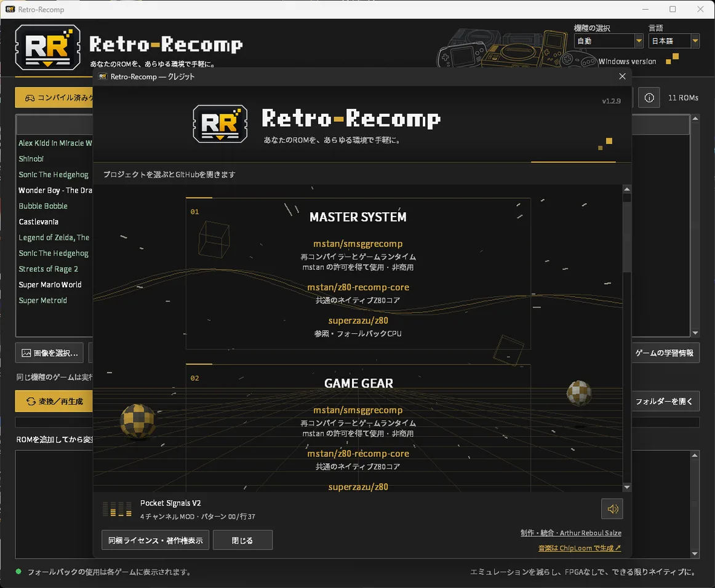This screenshot has height=588, width=715.
Task: Select Bubble Bobble in the game list
Action: (55, 206)
